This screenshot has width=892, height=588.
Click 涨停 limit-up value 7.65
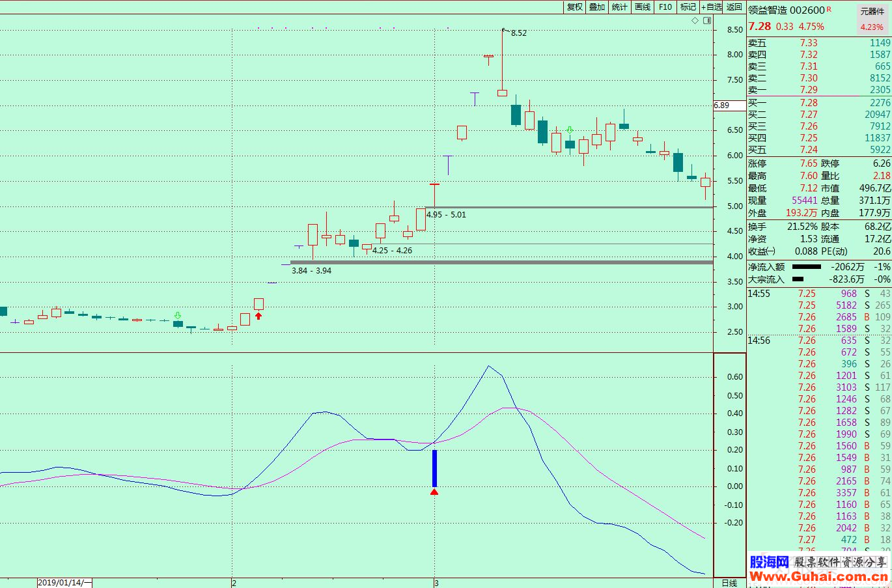pos(809,163)
